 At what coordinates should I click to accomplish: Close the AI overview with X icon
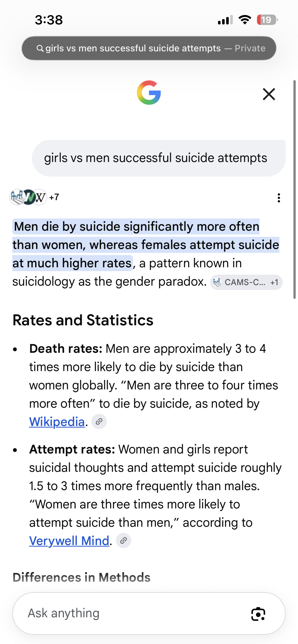click(x=269, y=94)
